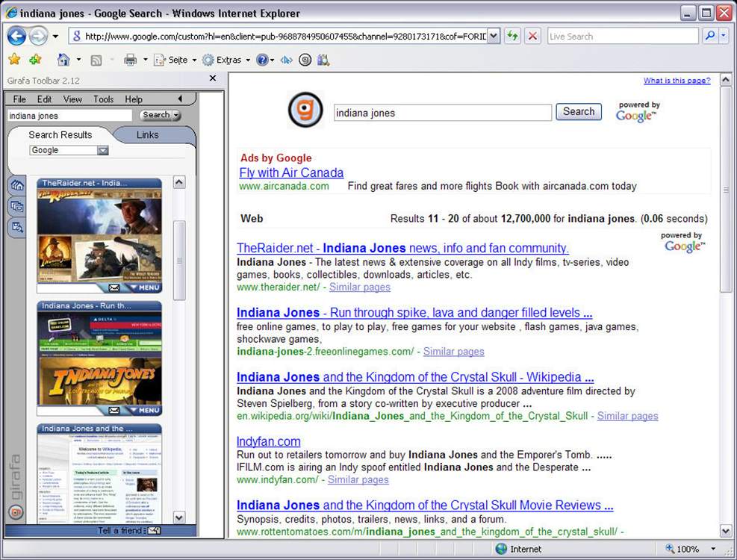Switch to the Links tab
Screen dimensions: 737x560
148,135
